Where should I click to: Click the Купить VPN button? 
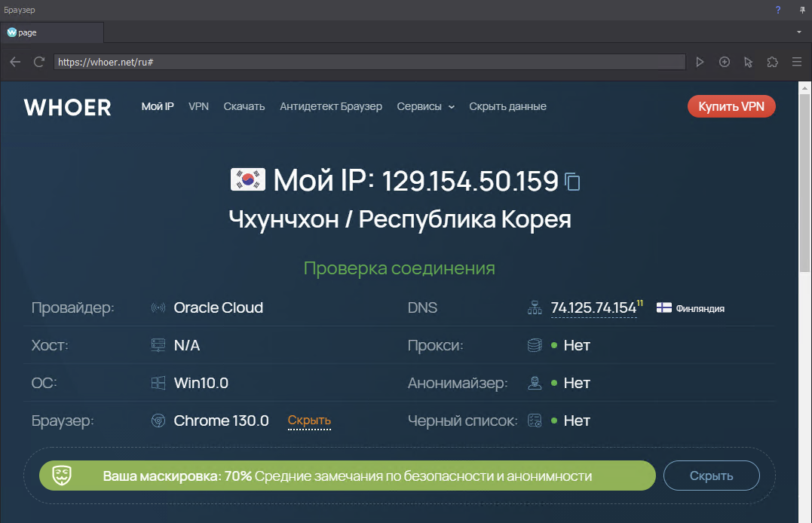pos(731,106)
